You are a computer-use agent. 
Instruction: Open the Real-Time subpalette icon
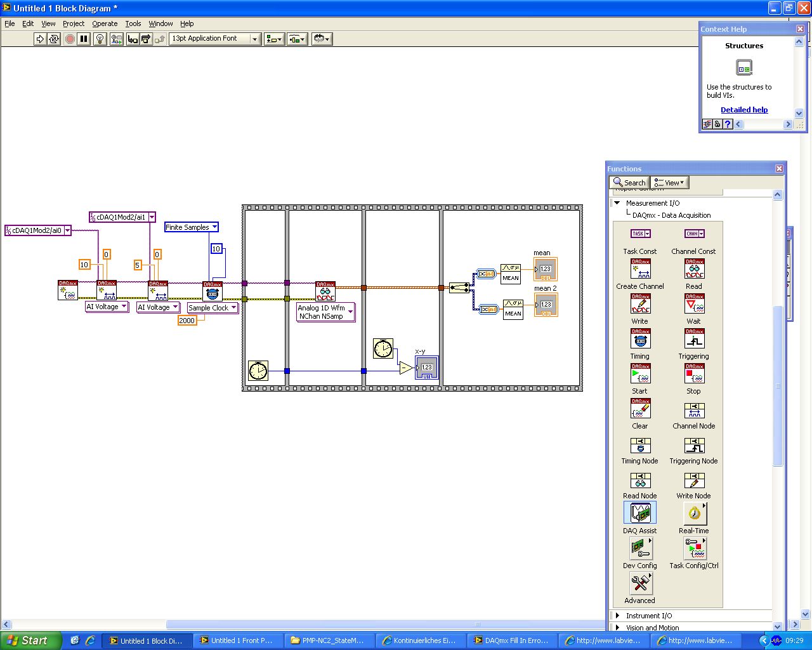tap(695, 513)
